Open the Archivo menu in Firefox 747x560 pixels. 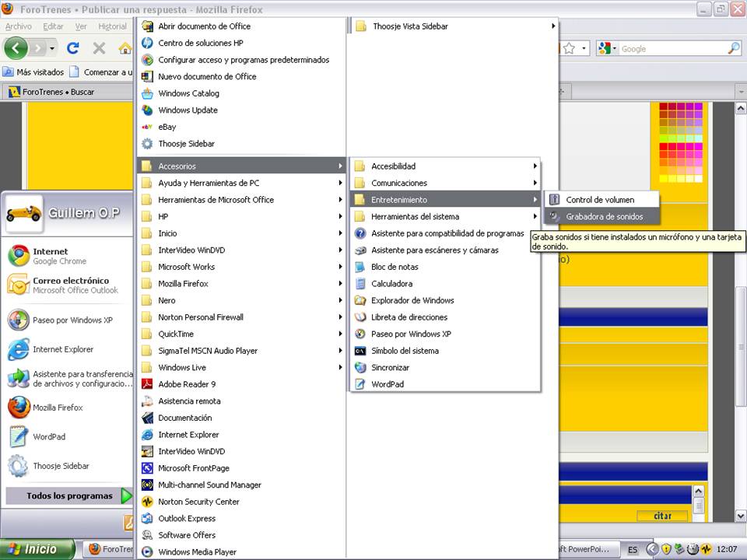click(19, 26)
